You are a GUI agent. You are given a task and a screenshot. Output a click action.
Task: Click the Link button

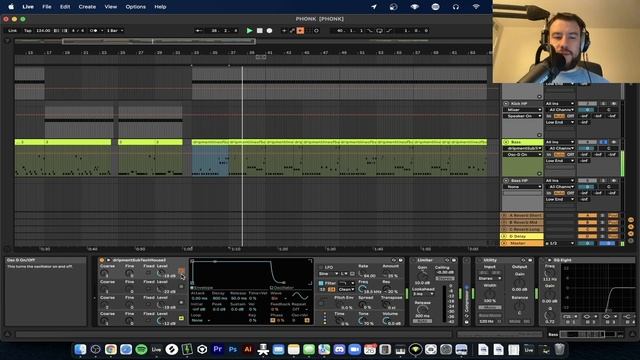(x=13, y=31)
